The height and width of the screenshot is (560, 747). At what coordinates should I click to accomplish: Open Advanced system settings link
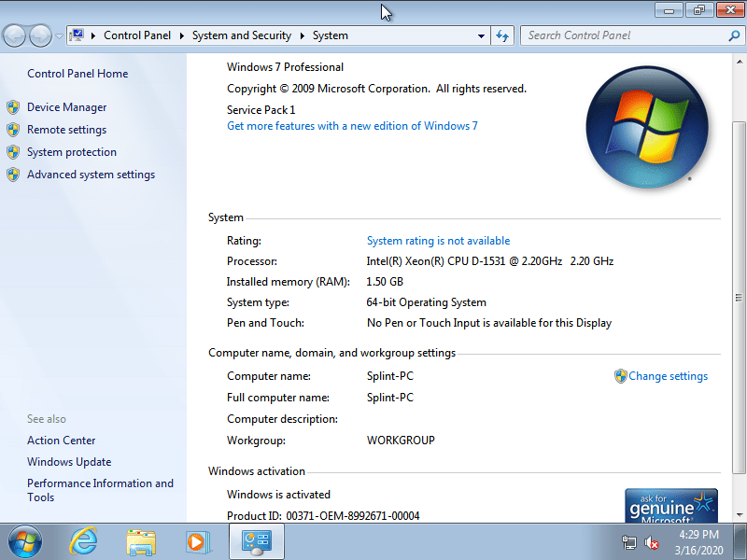pyautogui.click(x=91, y=175)
